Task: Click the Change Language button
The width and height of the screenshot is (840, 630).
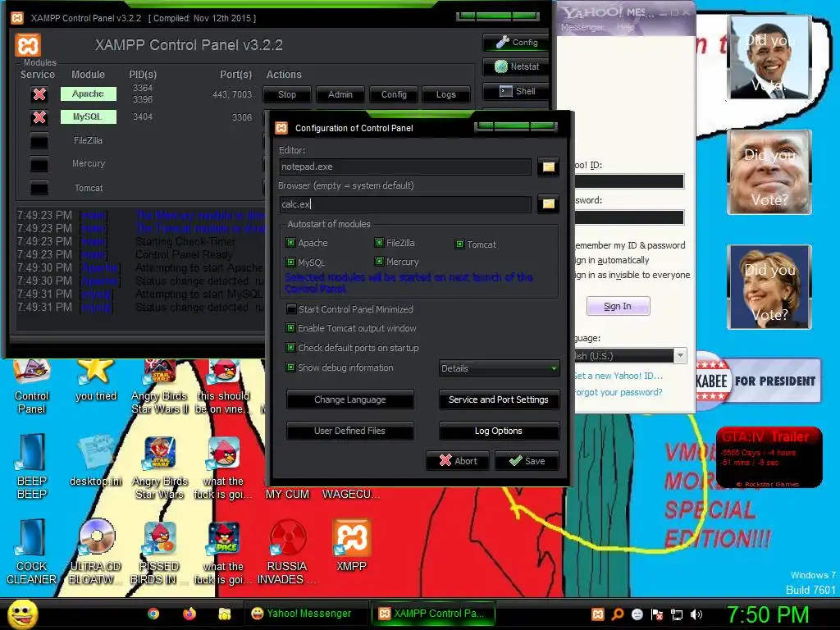Action: point(349,399)
